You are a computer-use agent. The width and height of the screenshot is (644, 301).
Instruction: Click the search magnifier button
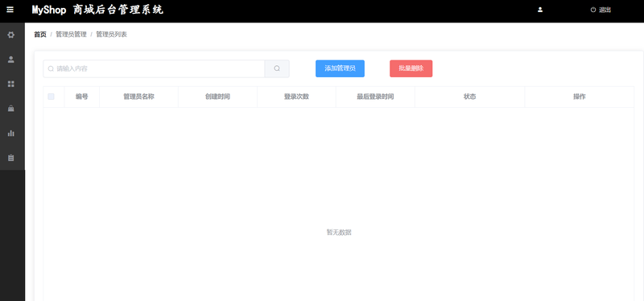click(x=277, y=68)
